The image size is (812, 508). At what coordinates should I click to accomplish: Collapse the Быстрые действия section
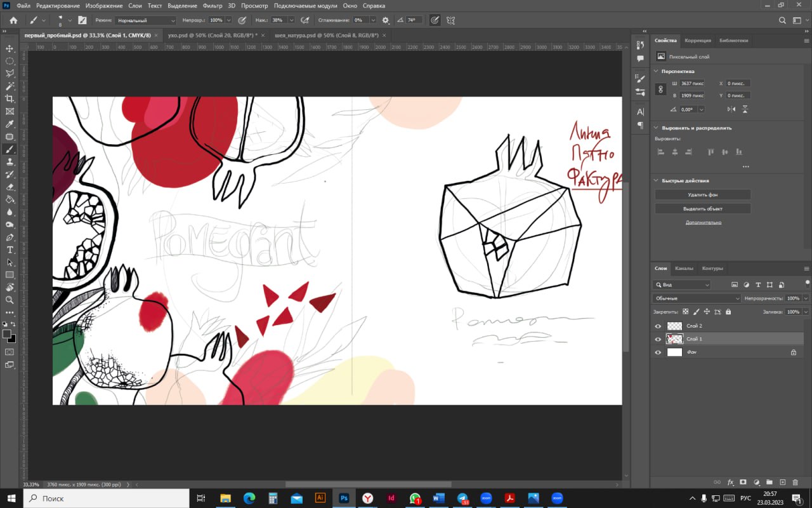[657, 180]
